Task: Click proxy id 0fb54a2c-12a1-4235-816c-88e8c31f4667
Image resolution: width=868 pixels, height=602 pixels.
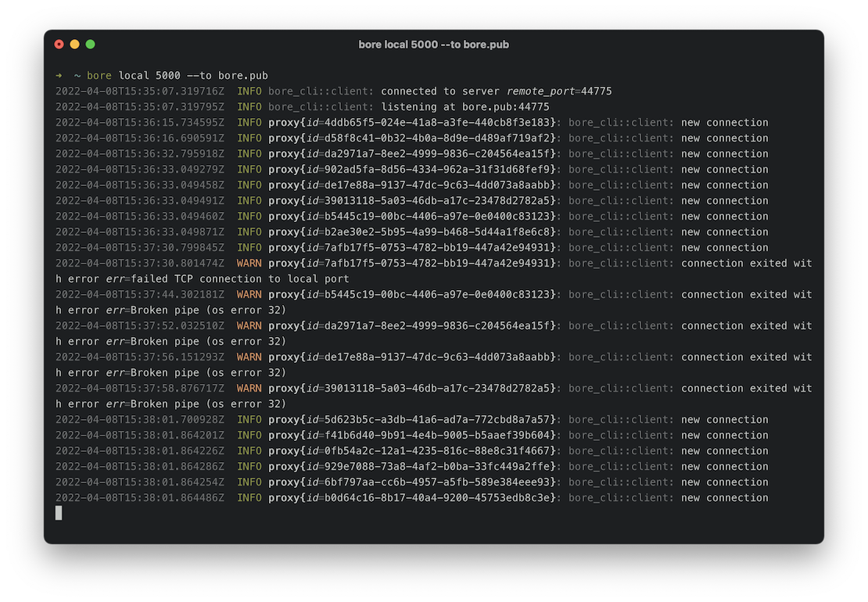Action: click(438, 451)
